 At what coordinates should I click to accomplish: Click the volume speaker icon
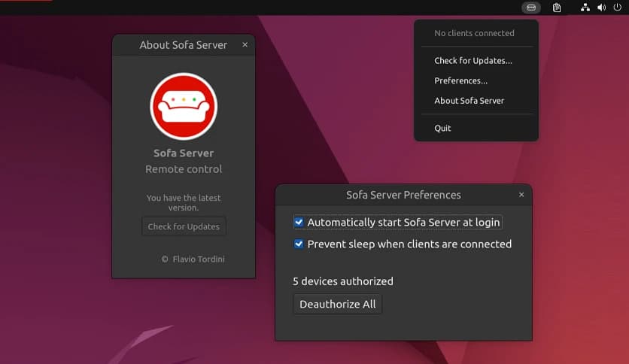[x=601, y=8]
